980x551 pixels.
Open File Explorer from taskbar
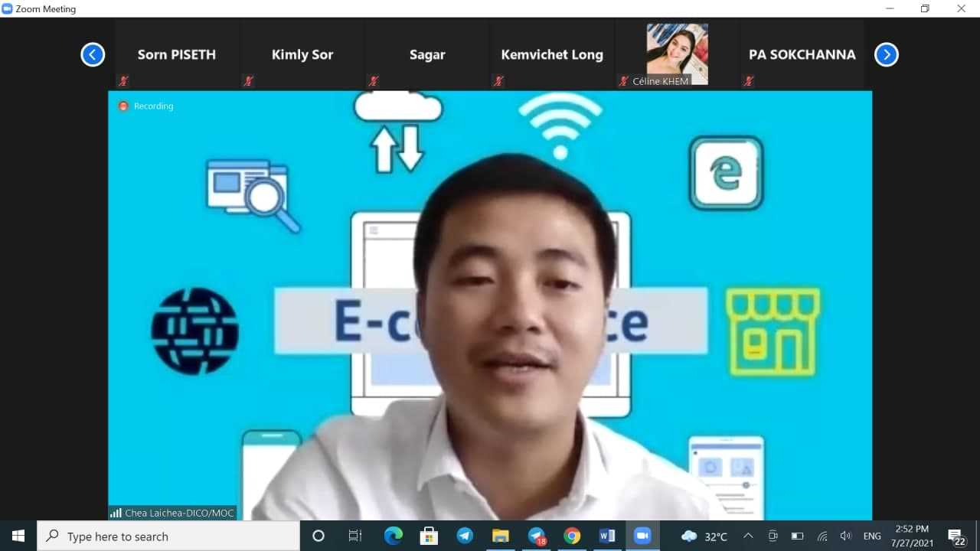(500, 536)
